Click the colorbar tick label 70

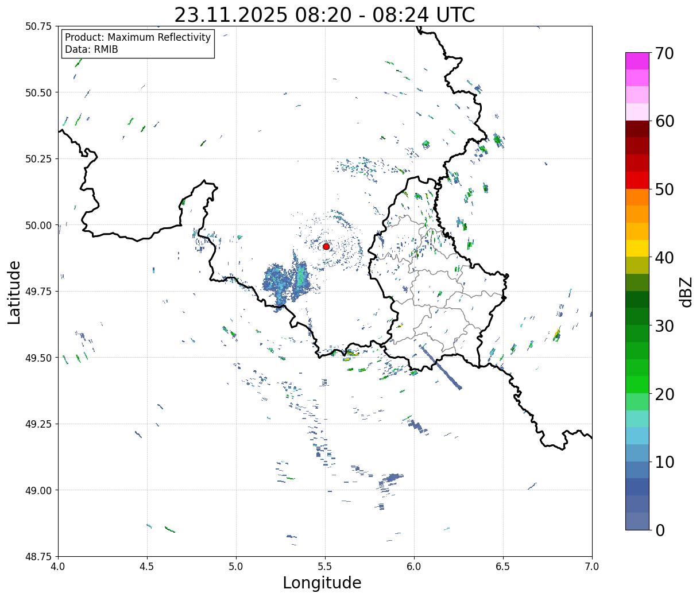tap(664, 53)
